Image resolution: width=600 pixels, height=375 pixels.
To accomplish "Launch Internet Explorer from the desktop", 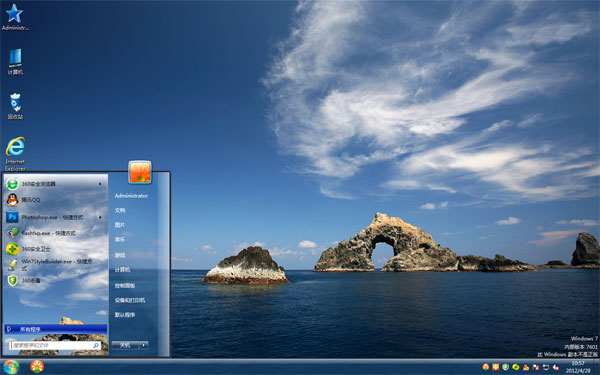I will 15,154.
